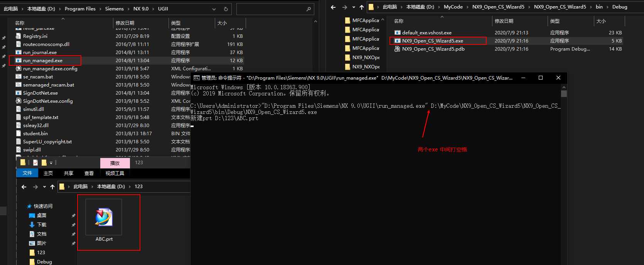The width and height of the screenshot is (644, 265).
Task: Click the search magnifier icon in UGII window
Action: 308,9
